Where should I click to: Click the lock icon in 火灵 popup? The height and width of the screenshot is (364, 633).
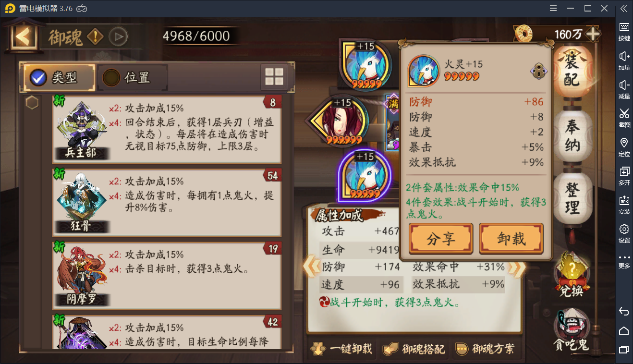click(x=538, y=72)
